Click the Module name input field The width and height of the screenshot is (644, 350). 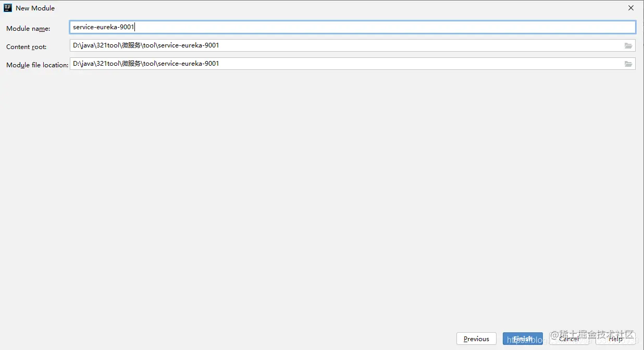(353, 27)
